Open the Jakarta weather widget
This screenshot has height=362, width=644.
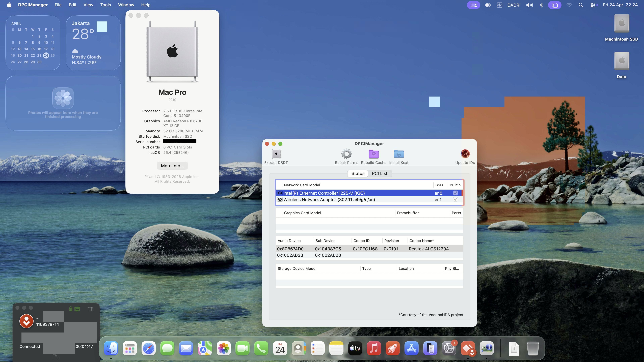click(93, 43)
